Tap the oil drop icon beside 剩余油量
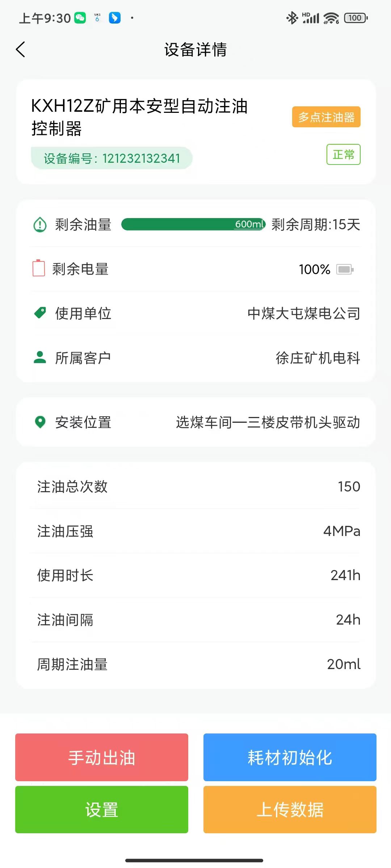Image resolution: width=391 pixels, height=868 pixels. pos(40,225)
